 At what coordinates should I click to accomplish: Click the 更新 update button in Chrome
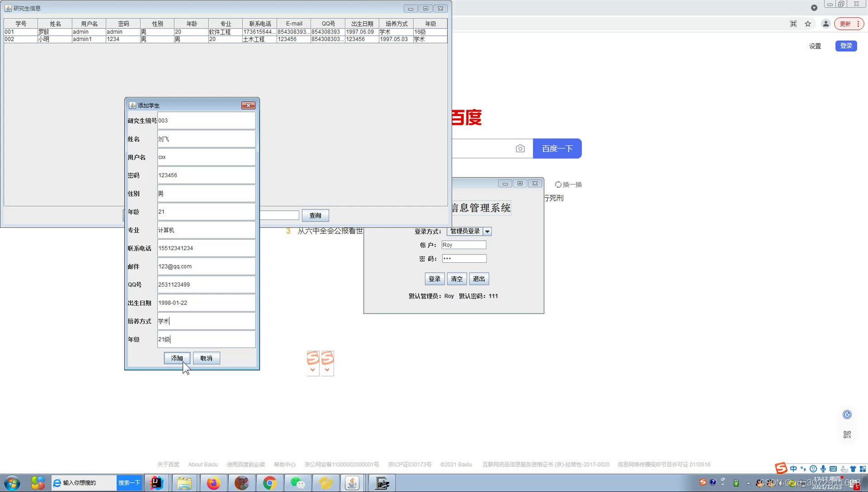tap(845, 24)
